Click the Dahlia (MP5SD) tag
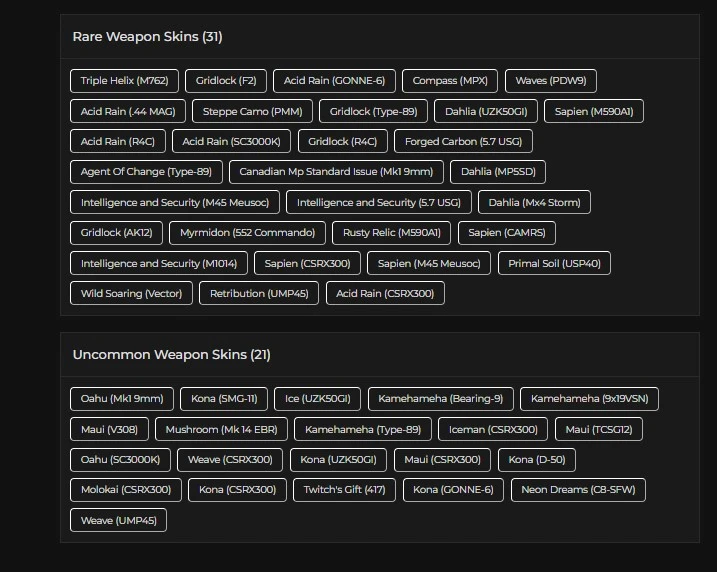The height and width of the screenshot is (572, 717). point(498,172)
